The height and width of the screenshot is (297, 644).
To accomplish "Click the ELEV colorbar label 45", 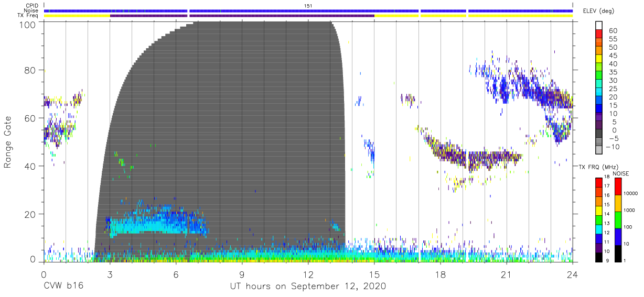I will [x=613, y=56].
